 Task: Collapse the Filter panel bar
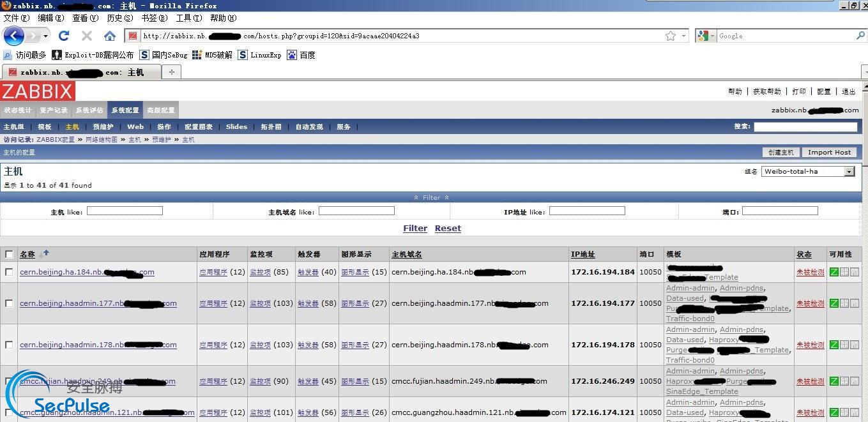tap(431, 197)
